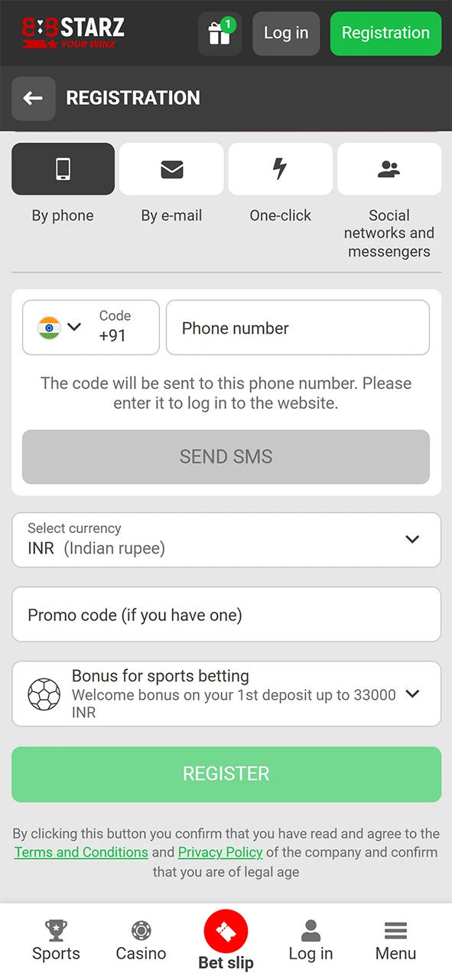
Task: Expand the India country code dropdown
Action: coord(91,327)
